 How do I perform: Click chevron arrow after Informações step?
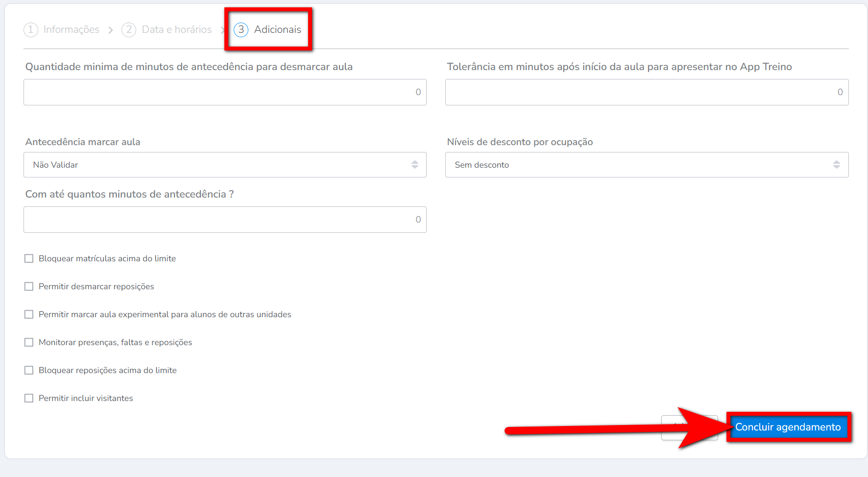tap(111, 30)
